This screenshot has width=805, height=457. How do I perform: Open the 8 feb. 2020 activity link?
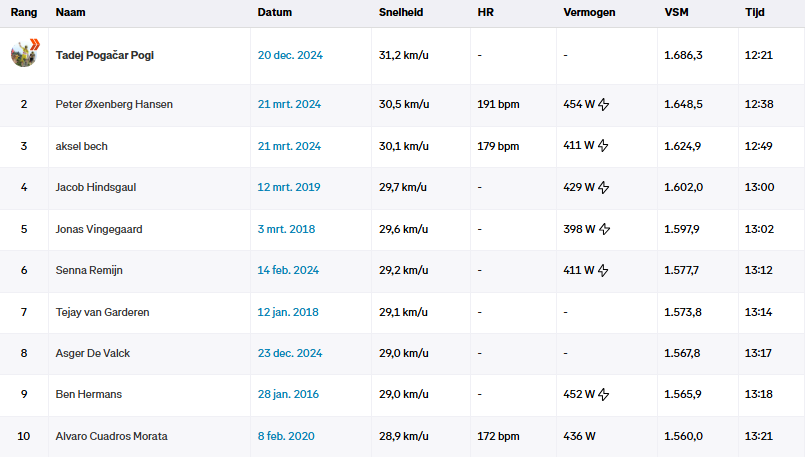pos(286,436)
